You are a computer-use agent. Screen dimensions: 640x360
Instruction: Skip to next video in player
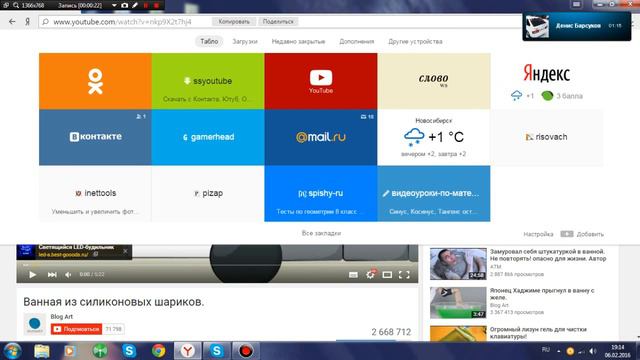click(x=52, y=274)
